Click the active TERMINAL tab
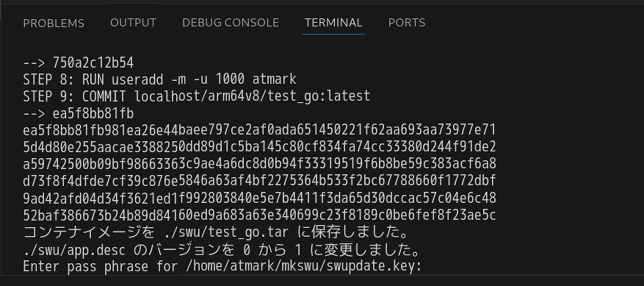The image size is (644, 286). pos(334,23)
